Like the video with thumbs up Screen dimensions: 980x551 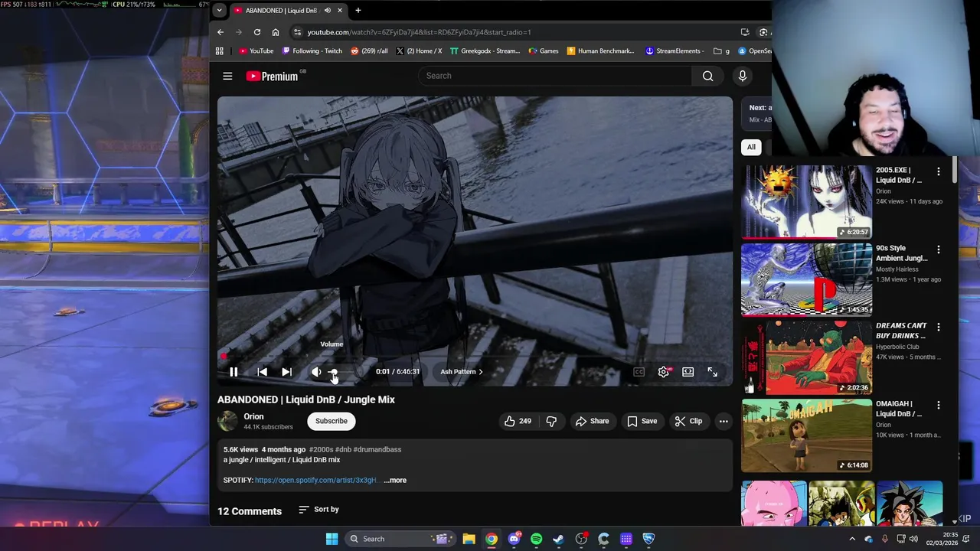point(518,421)
